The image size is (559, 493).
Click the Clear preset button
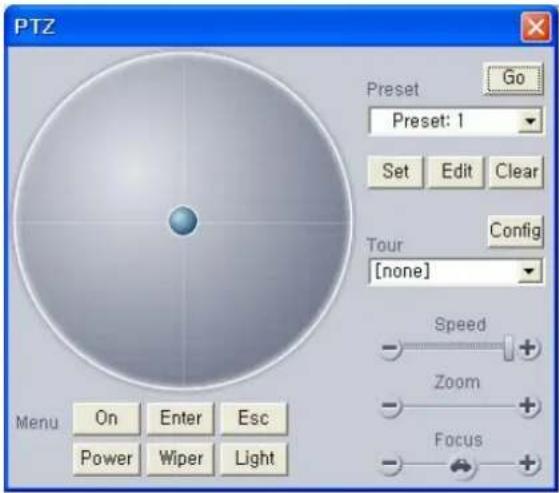[x=516, y=171]
